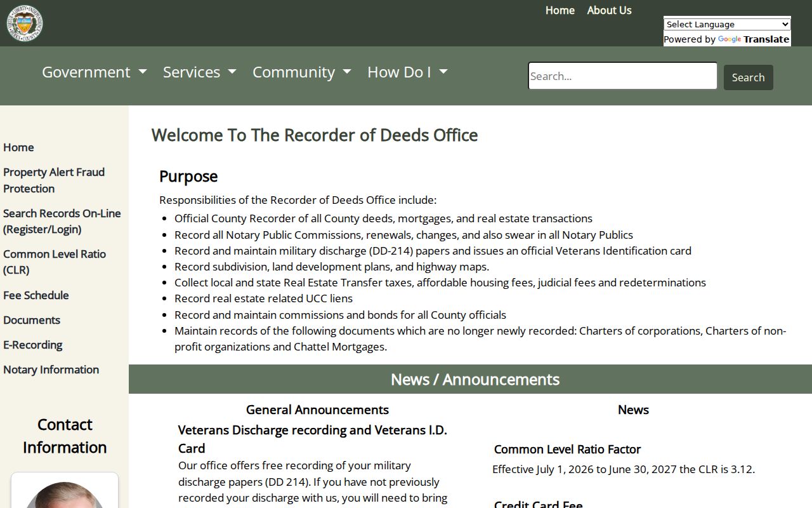Open Notary Information sidebar link
The height and width of the screenshot is (508, 812).
click(51, 370)
